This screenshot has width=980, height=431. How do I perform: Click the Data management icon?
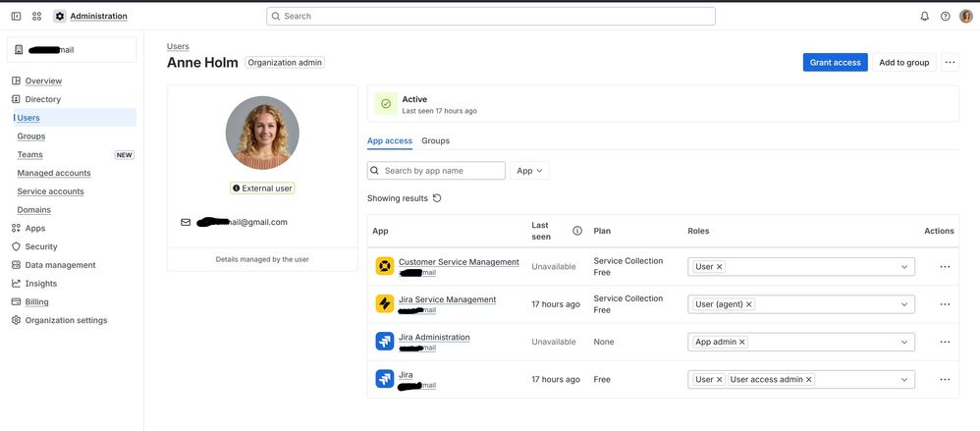(x=17, y=265)
